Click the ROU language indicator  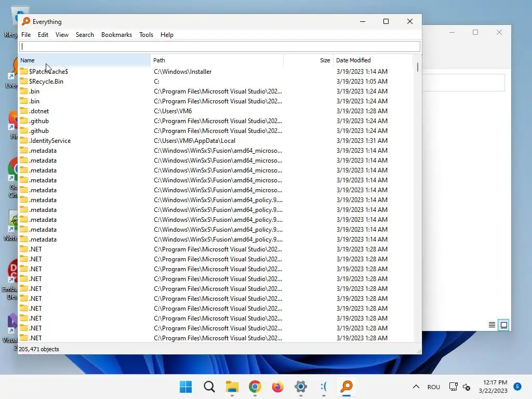[x=434, y=387]
